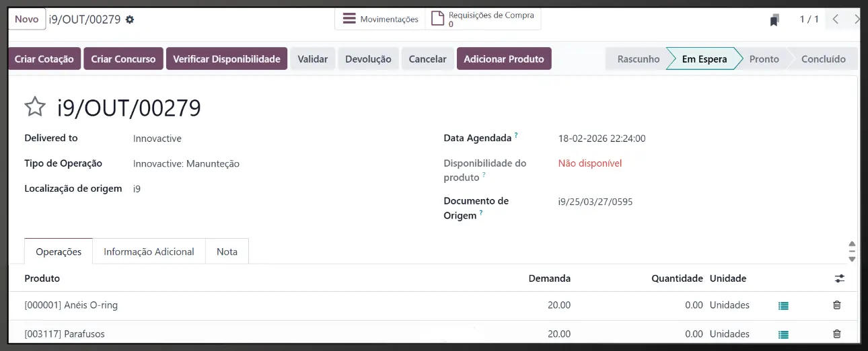Click the Data Agendada field value
This screenshot has height=351, width=868.
pos(602,139)
